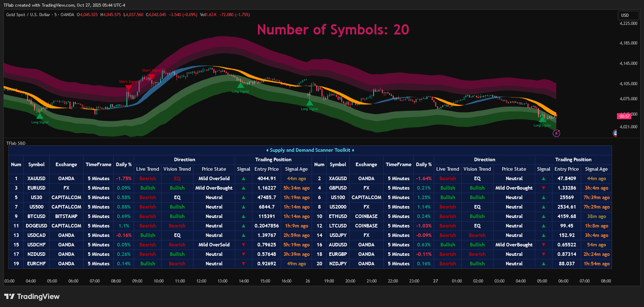
Task: Select the USDCAD signal arrow icon
Action: pos(244,235)
